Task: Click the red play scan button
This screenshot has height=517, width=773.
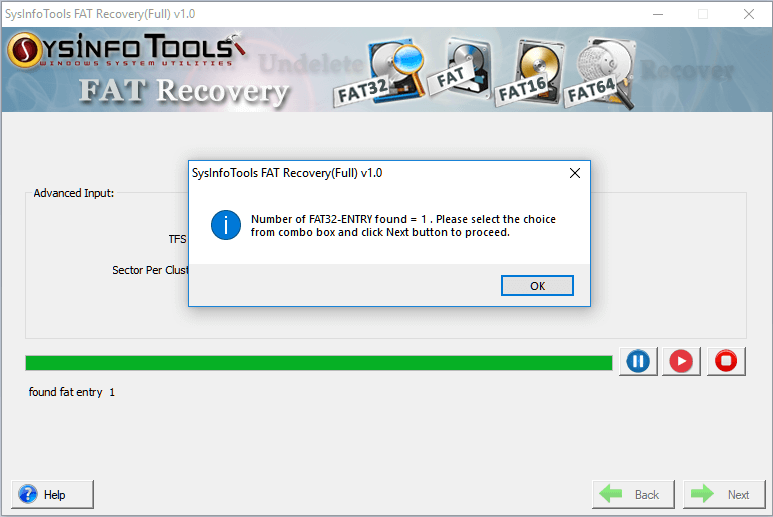Action: (681, 361)
